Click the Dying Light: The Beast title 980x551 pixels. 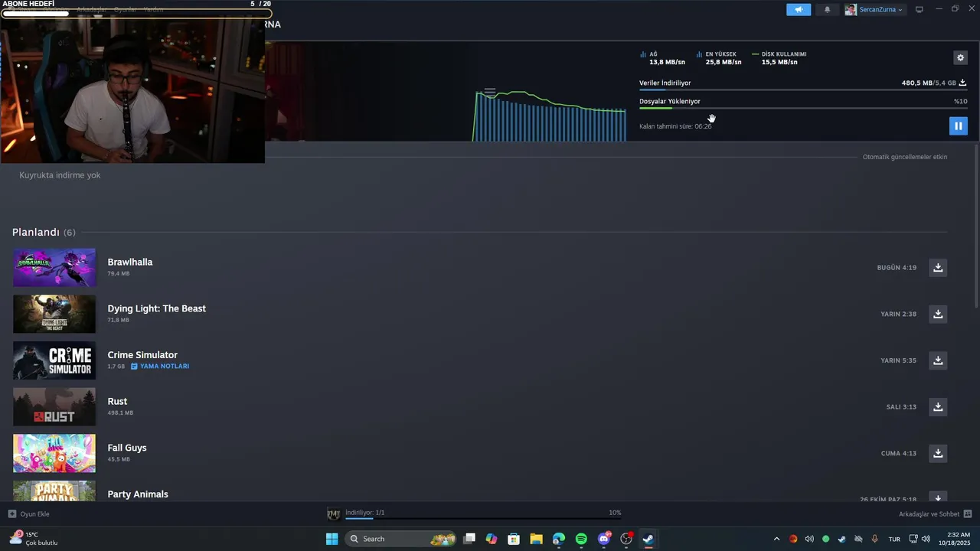click(157, 308)
